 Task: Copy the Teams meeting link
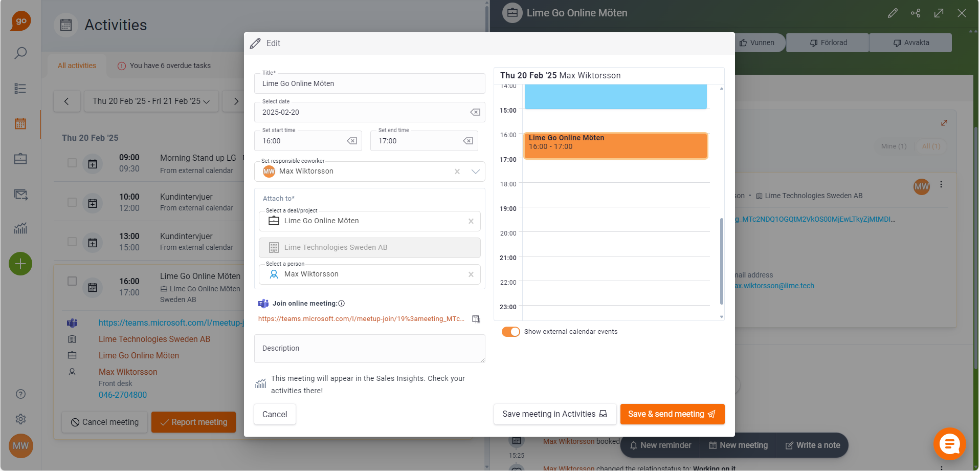[x=476, y=319]
